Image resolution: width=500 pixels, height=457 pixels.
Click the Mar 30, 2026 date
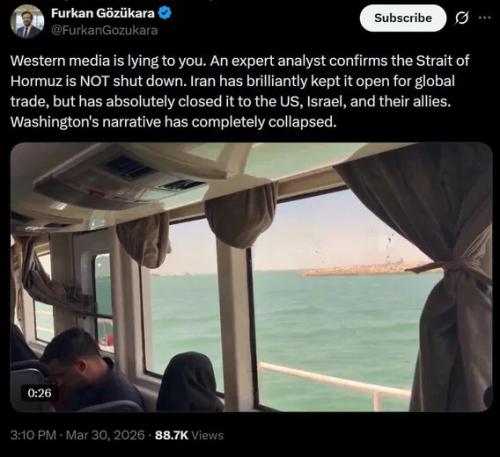105,435
